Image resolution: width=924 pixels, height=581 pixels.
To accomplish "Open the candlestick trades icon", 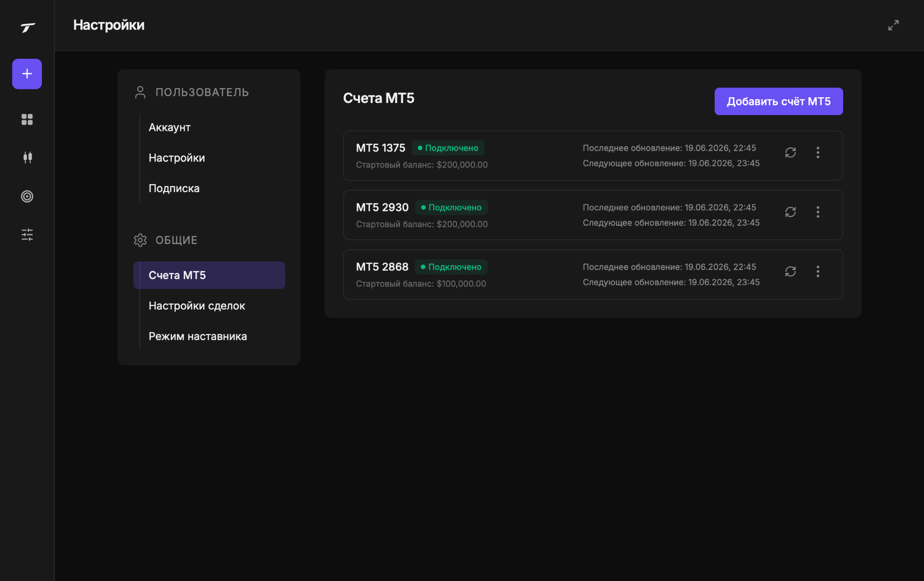I will tap(27, 157).
